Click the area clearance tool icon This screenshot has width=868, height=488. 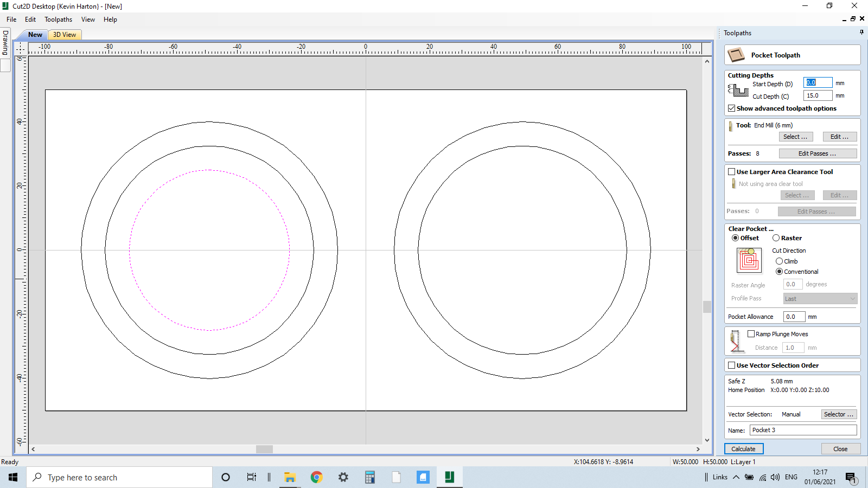pos(733,184)
